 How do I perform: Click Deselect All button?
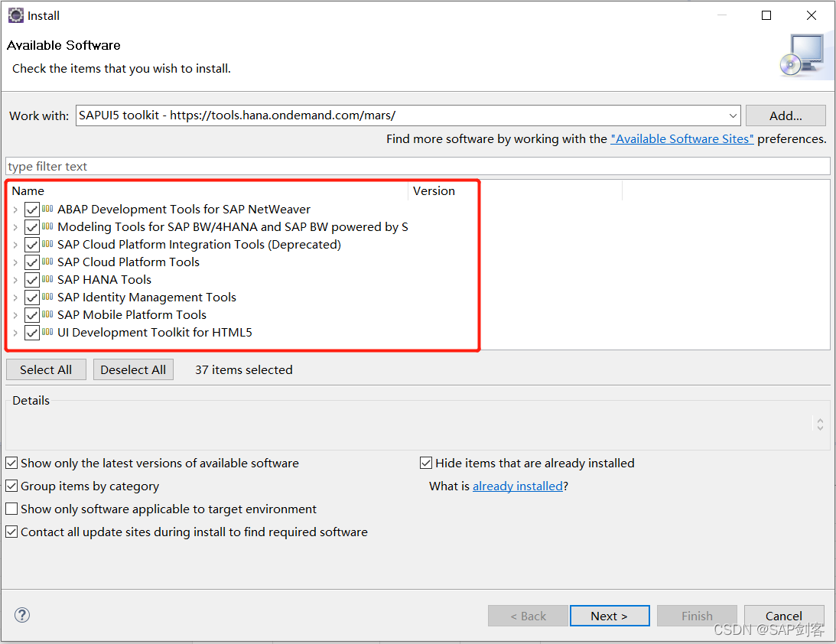coord(133,369)
